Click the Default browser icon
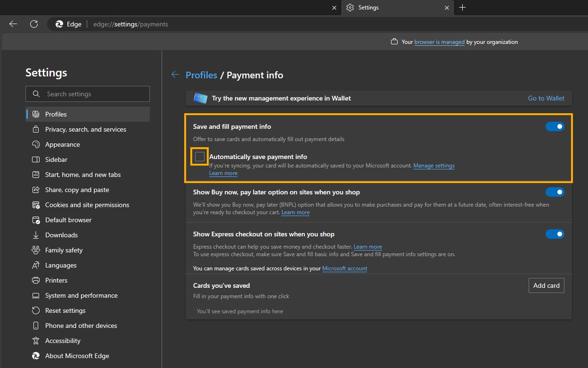 (36, 220)
